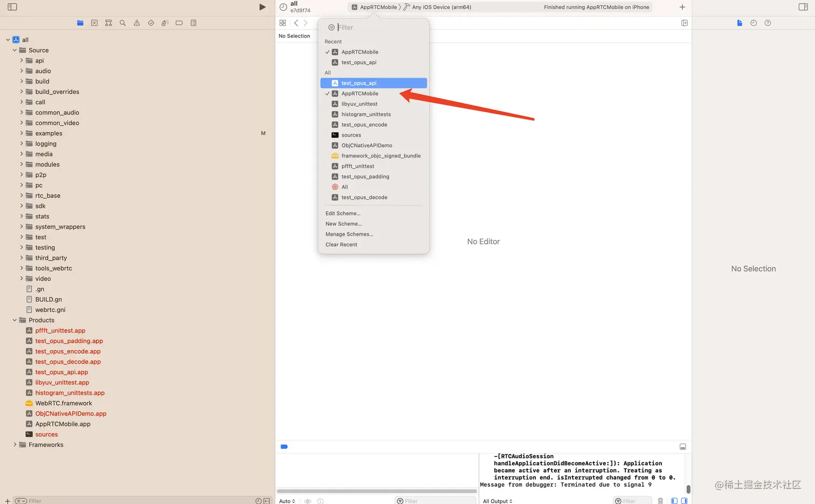Hide the debug area
Image resolution: width=815 pixels, height=504 pixels.
[683, 446]
